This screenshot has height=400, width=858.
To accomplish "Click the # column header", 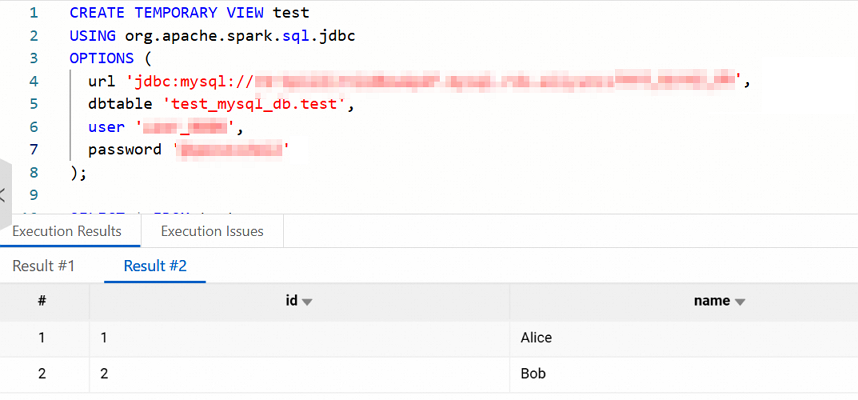I will click(x=42, y=301).
